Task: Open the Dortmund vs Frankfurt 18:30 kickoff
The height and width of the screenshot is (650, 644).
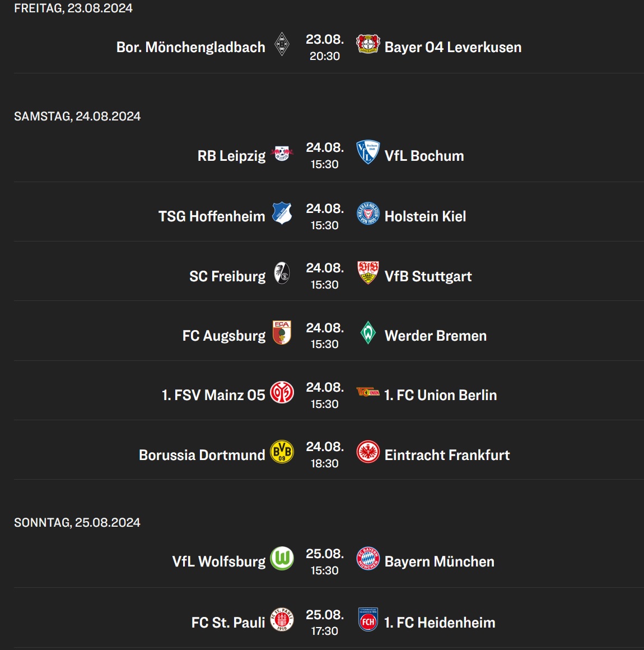Action: pyautogui.click(x=325, y=455)
